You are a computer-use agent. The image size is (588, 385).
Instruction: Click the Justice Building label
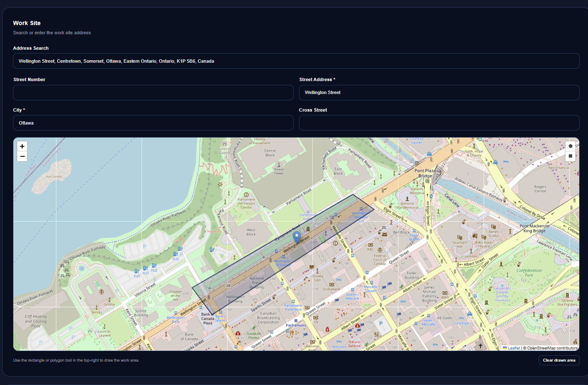[141, 313]
